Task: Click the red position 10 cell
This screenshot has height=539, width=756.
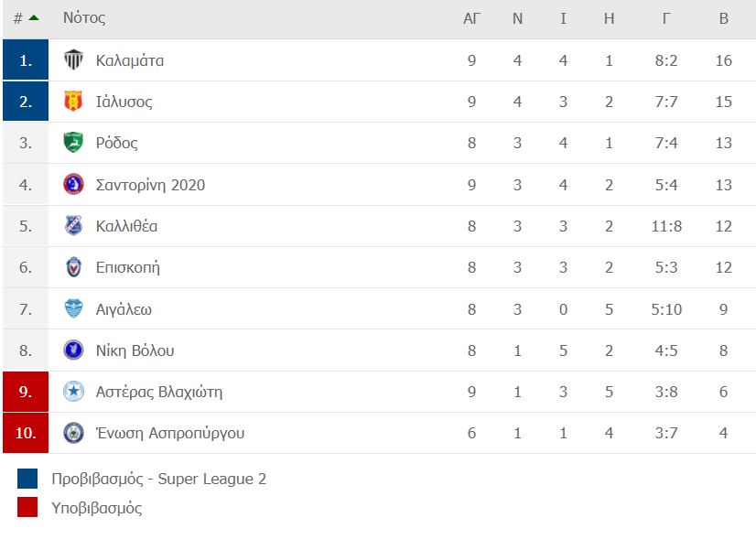Action: (26, 433)
